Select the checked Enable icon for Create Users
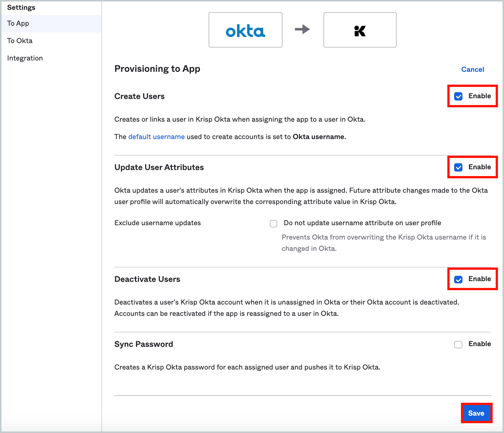 [x=458, y=96]
